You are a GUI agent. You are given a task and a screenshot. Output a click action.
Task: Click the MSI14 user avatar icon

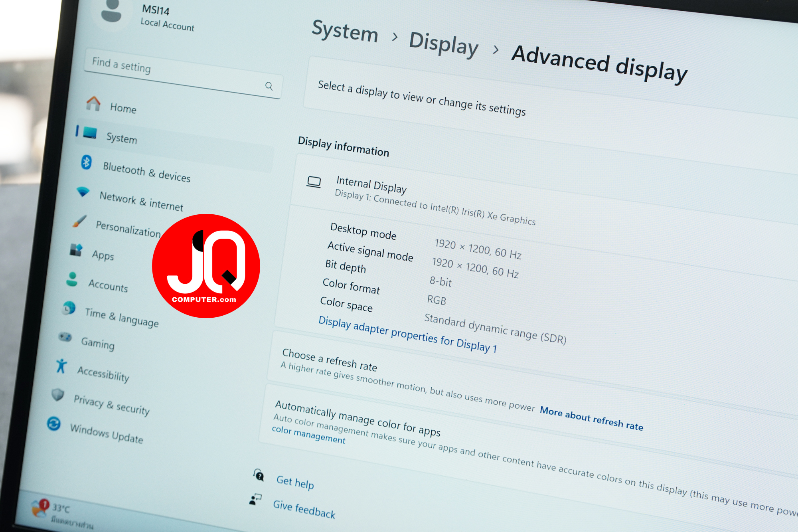pos(111,12)
